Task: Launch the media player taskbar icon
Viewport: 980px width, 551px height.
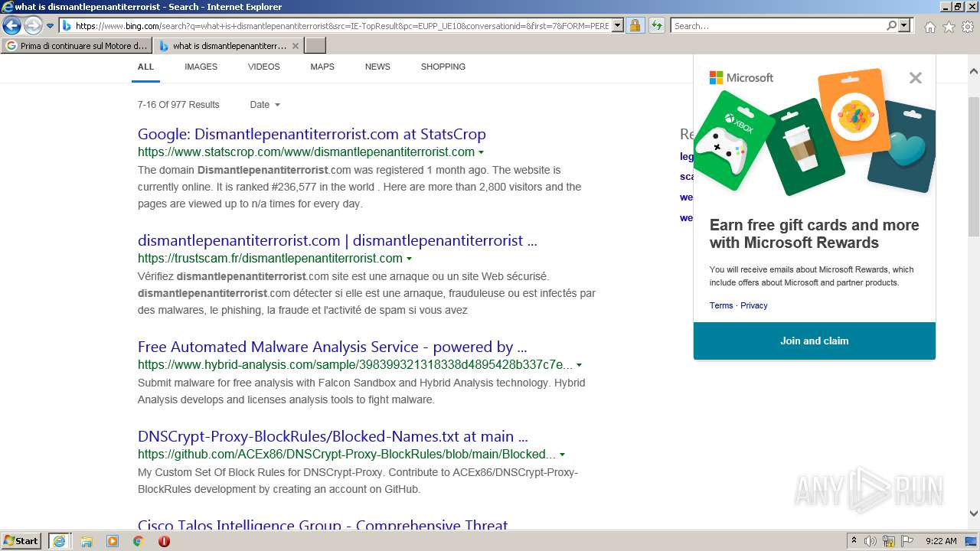Action: (x=113, y=541)
